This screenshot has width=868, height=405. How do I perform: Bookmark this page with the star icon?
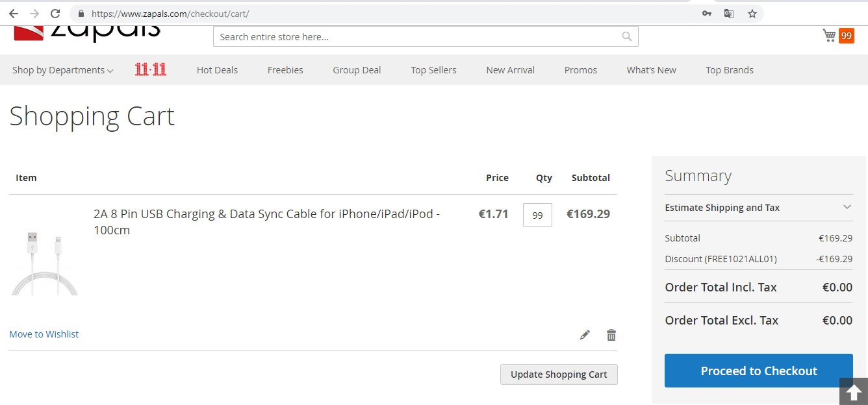click(x=752, y=14)
